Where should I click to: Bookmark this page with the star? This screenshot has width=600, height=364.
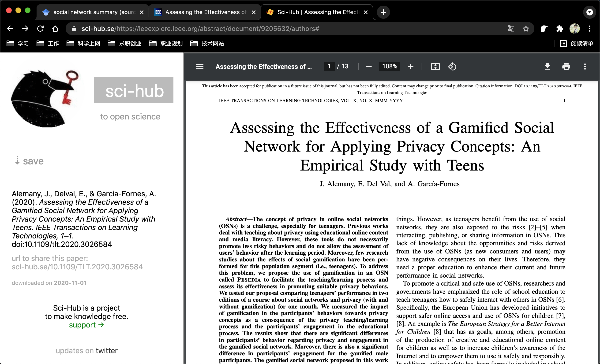point(526,29)
